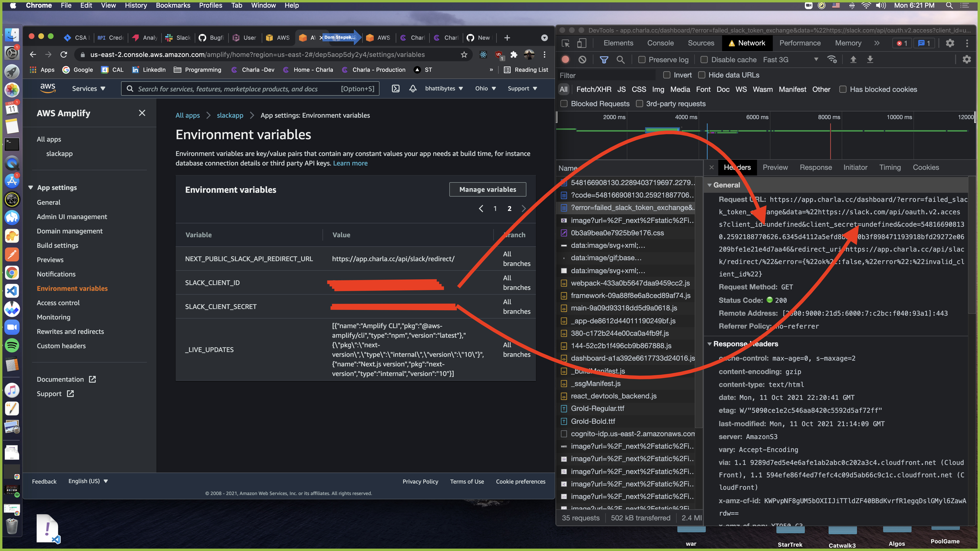Open Visual Studio Code from the Dock
The width and height of the screenshot is (980, 551).
[x=12, y=291]
